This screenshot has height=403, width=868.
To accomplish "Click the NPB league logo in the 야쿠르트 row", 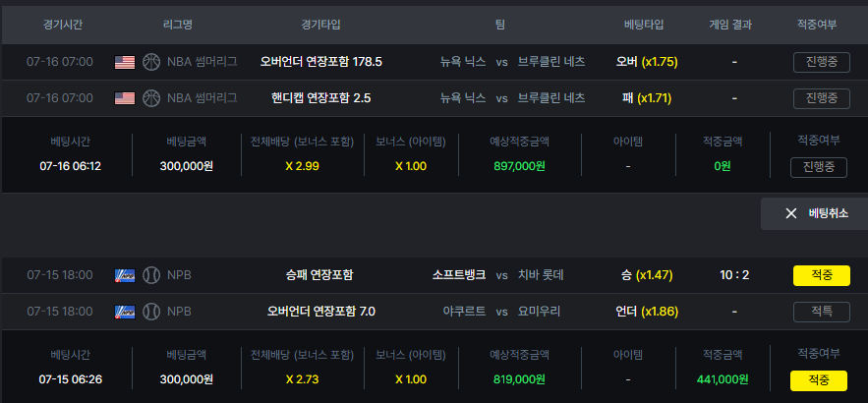I will click(x=125, y=312).
